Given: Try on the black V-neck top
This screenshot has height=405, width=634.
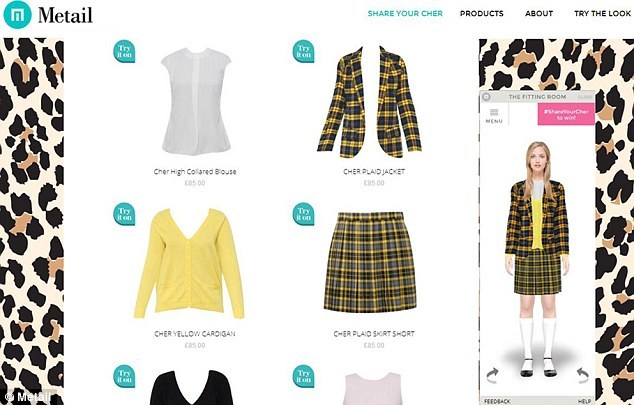Looking at the screenshot, I should coord(124,376).
